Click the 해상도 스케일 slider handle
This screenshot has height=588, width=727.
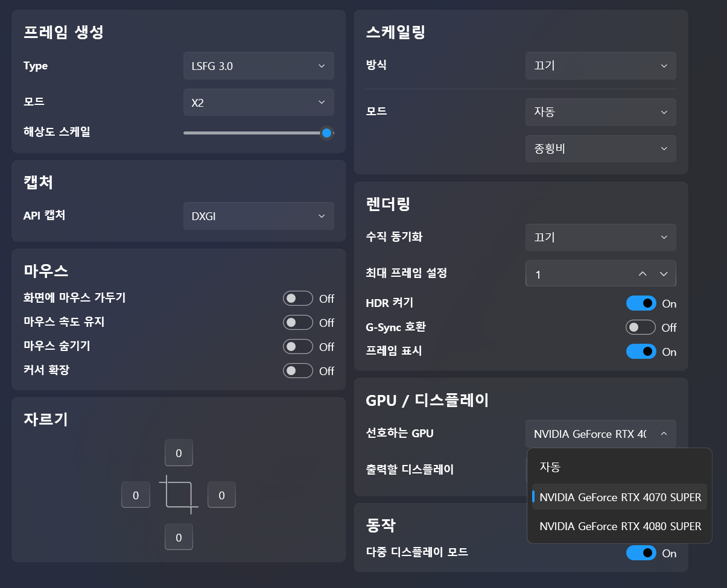point(326,133)
